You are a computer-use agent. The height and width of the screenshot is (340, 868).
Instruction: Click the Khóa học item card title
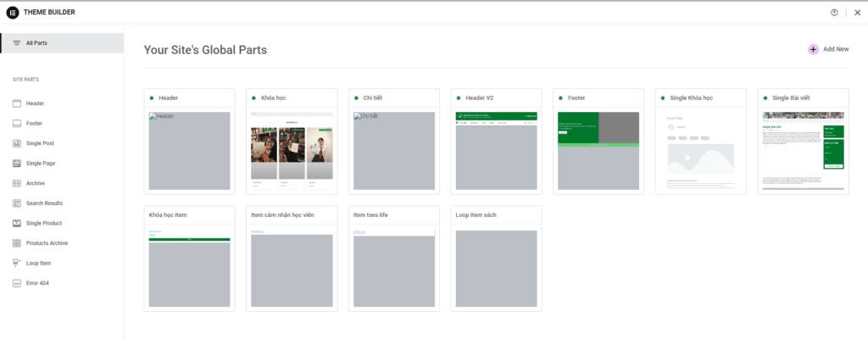coord(168,215)
